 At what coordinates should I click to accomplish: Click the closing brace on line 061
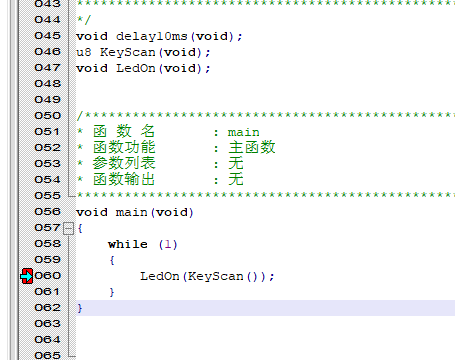click(x=112, y=292)
